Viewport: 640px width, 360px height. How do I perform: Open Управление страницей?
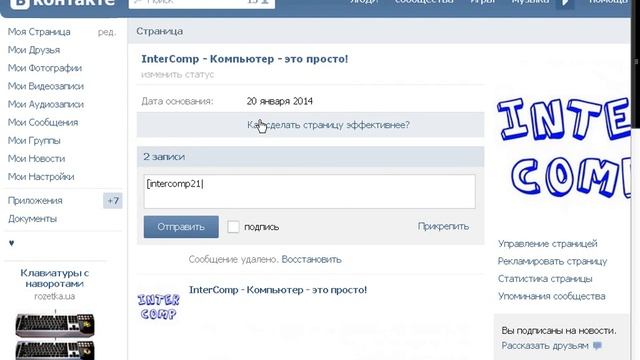(x=547, y=244)
